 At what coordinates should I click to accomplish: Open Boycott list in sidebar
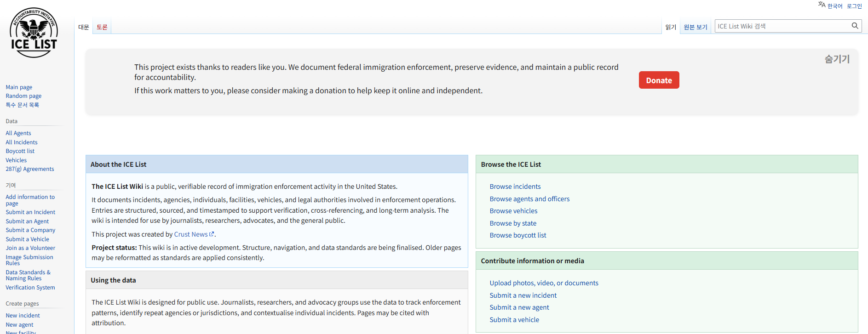(20, 151)
